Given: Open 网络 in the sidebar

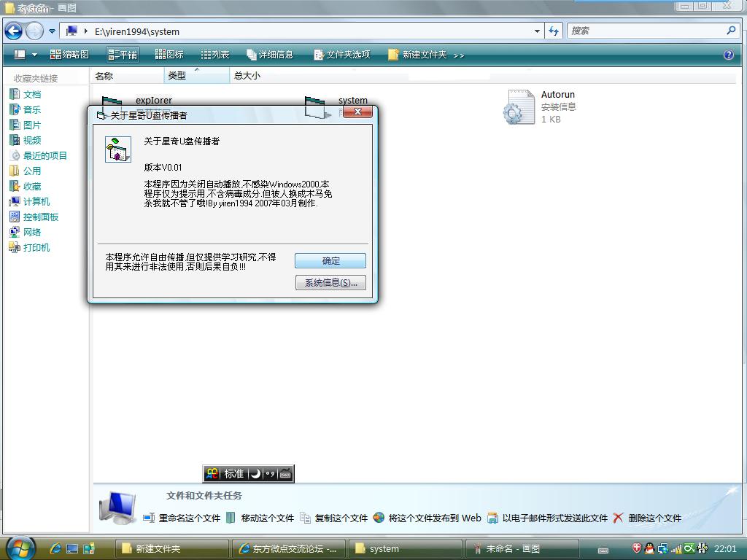Looking at the screenshot, I should pos(26,232).
